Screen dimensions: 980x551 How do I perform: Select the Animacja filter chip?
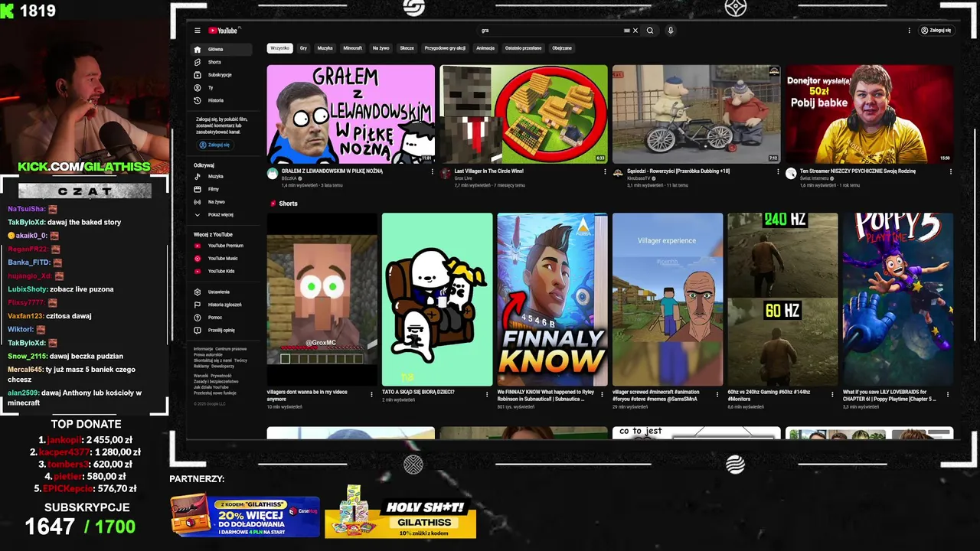(485, 48)
